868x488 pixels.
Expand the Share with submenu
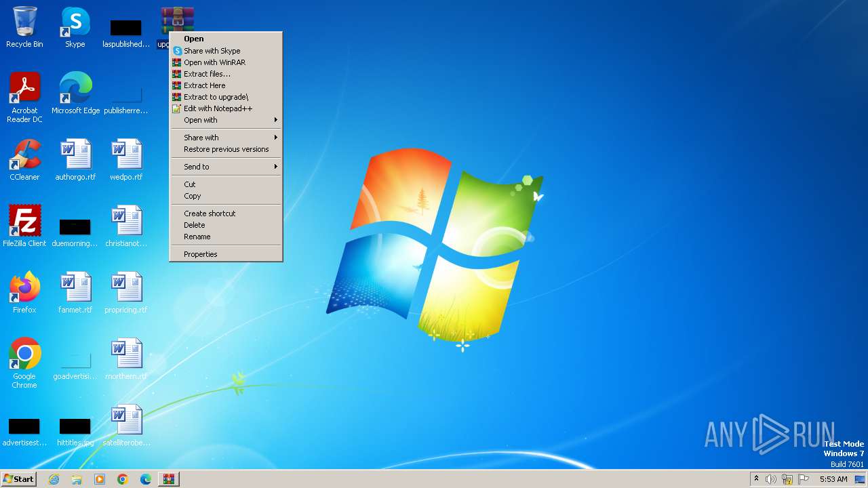[226, 138]
